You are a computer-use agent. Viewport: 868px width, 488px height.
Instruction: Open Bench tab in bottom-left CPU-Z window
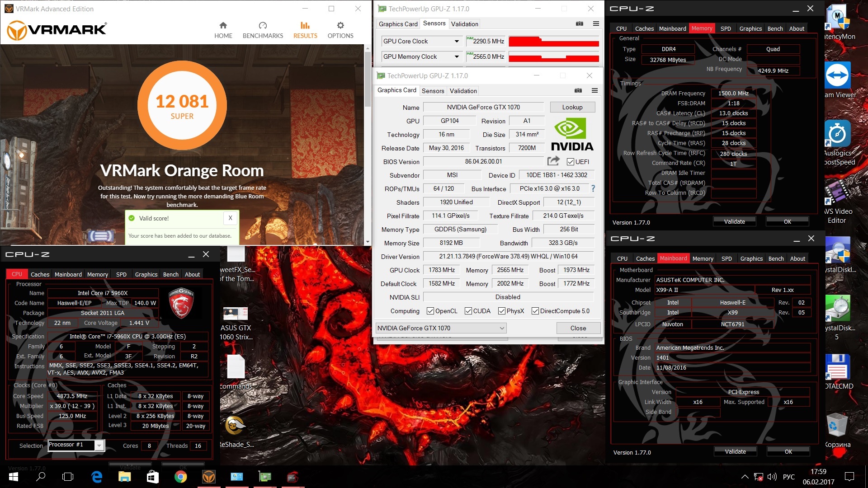(x=170, y=274)
